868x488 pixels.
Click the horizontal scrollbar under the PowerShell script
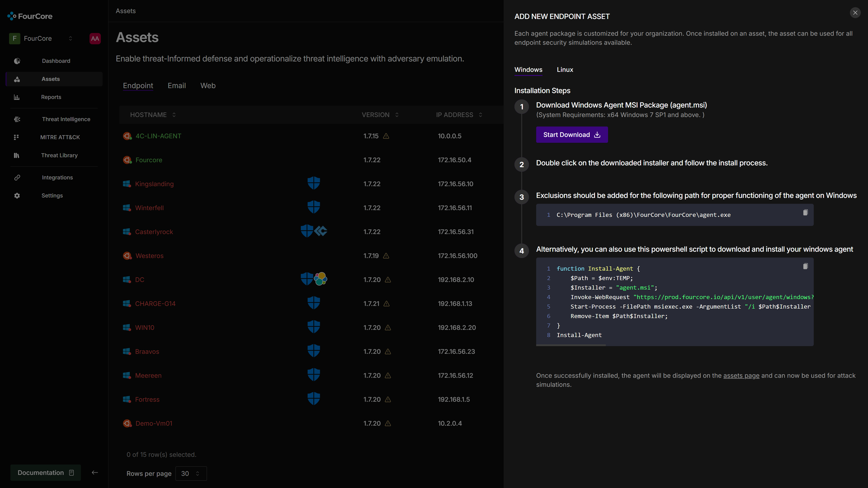[x=571, y=345]
